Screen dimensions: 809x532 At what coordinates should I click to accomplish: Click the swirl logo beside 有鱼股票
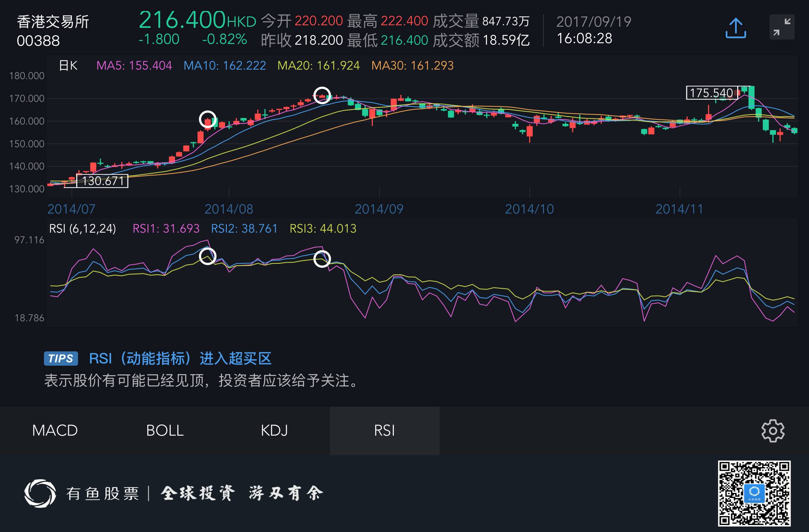tap(40, 493)
